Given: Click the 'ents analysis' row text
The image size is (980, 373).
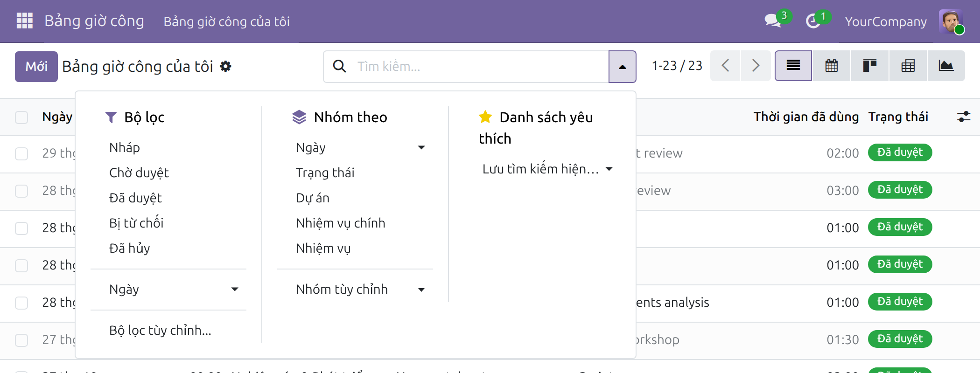Looking at the screenshot, I should tap(672, 302).
